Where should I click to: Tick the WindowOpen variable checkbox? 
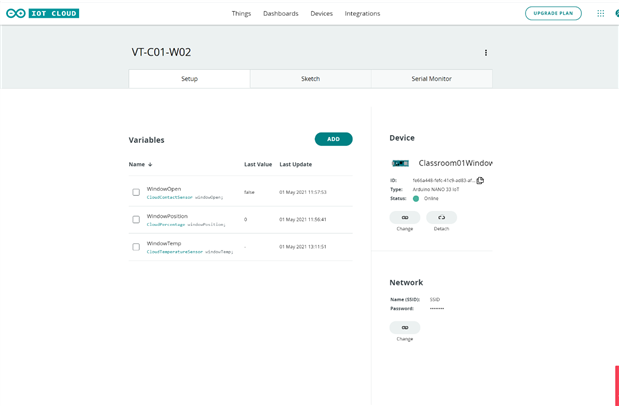136,192
